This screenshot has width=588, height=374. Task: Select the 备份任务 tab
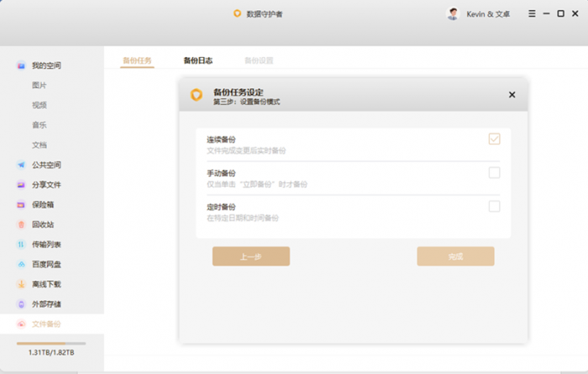click(137, 61)
